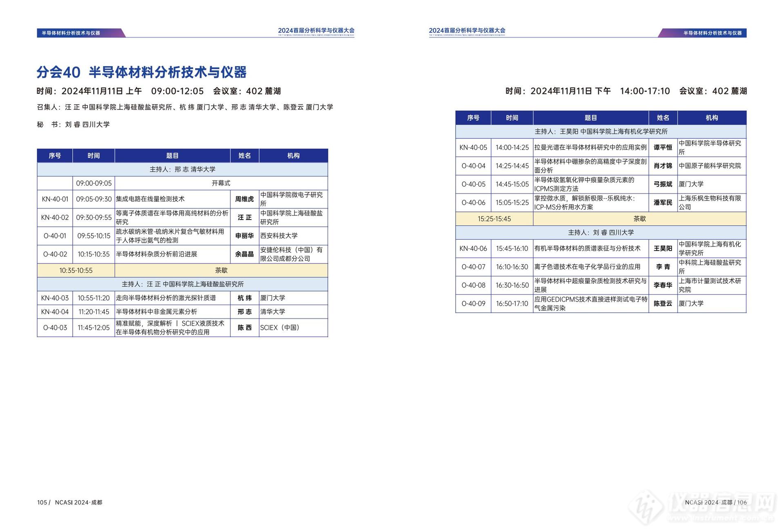Click host line 主持人：王昊阳 中国科学院上海有机化学研究所
This screenshot has height=532, width=784.
click(x=601, y=131)
